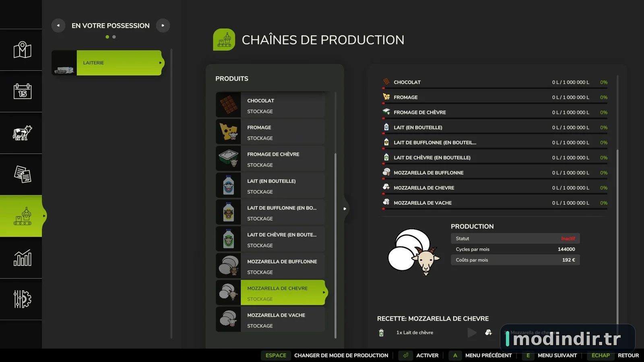
Task: Click the recipe mozzarella output icon
Action: (489, 333)
